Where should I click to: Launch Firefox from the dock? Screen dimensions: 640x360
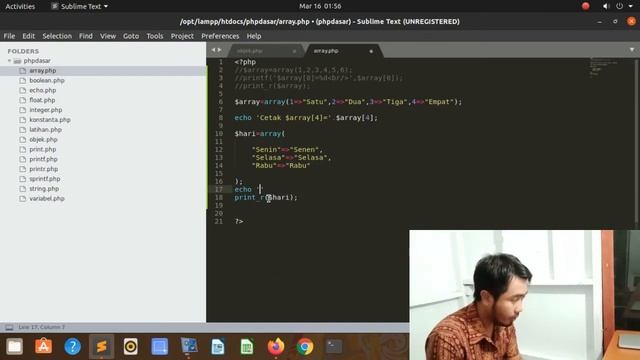pyautogui.click(x=276, y=347)
